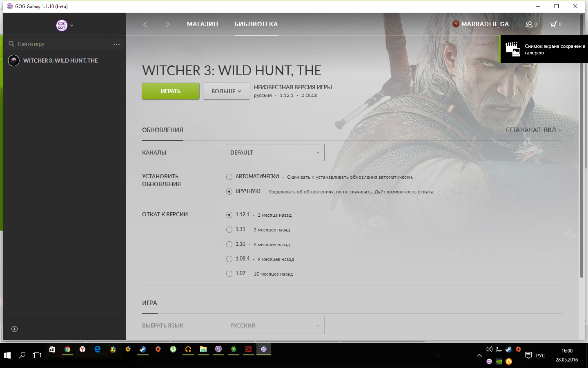Viewport: 588px width, 368px height.
Task: Open Steam from the taskbar
Action: tap(143, 349)
